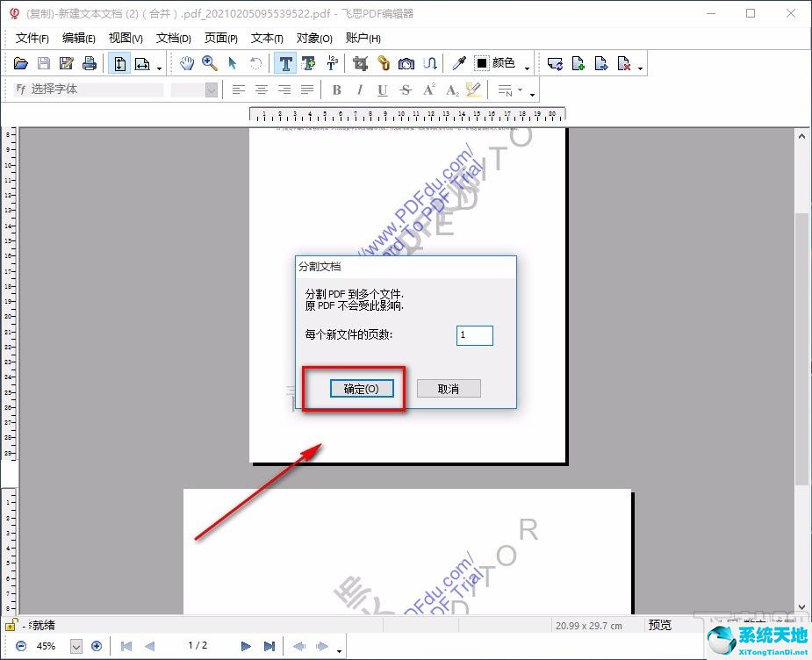Viewport: 812px width, 660px height.
Task: Open the 文档(D) menu
Action: (x=173, y=38)
